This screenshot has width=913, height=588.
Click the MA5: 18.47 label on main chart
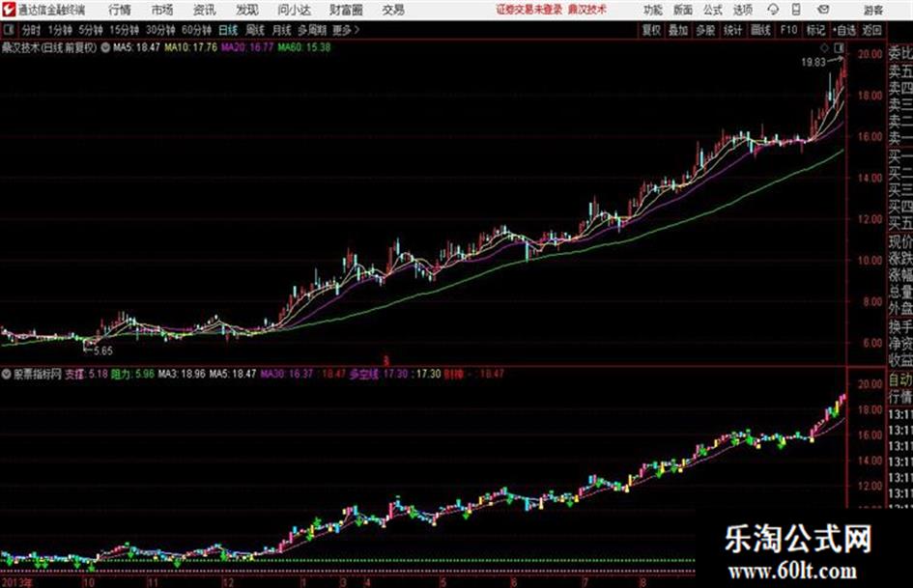pos(136,47)
